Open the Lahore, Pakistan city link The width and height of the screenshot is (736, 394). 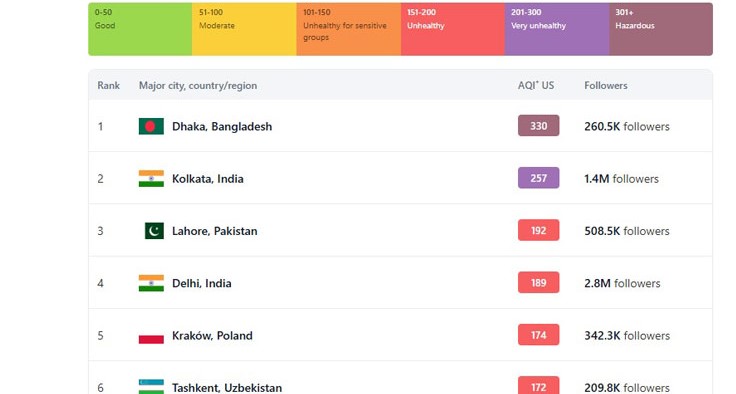click(215, 231)
